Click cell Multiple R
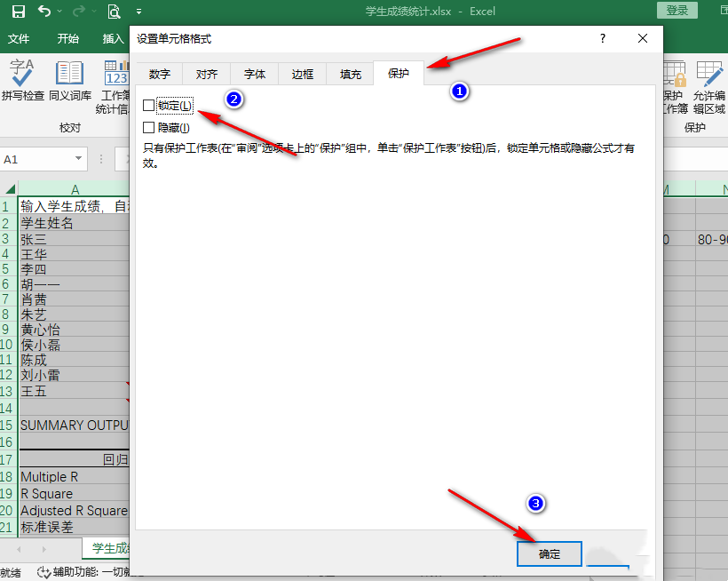 [75, 476]
